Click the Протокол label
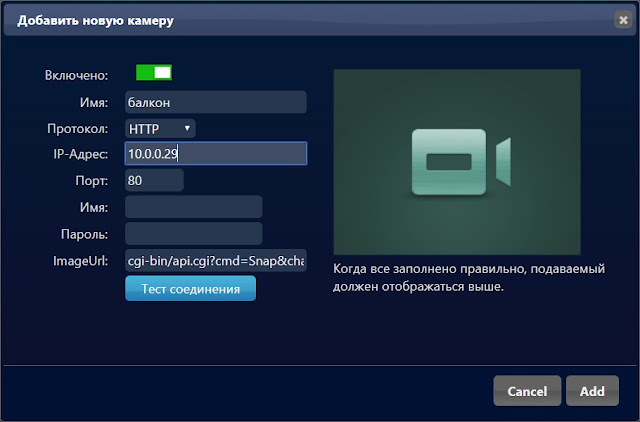The width and height of the screenshot is (640, 422). (x=78, y=129)
